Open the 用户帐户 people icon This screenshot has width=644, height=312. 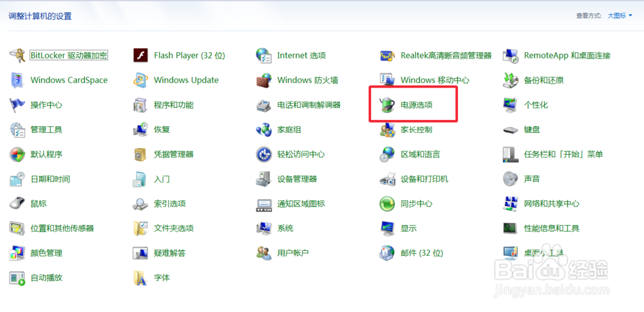click(x=263, y=253)
